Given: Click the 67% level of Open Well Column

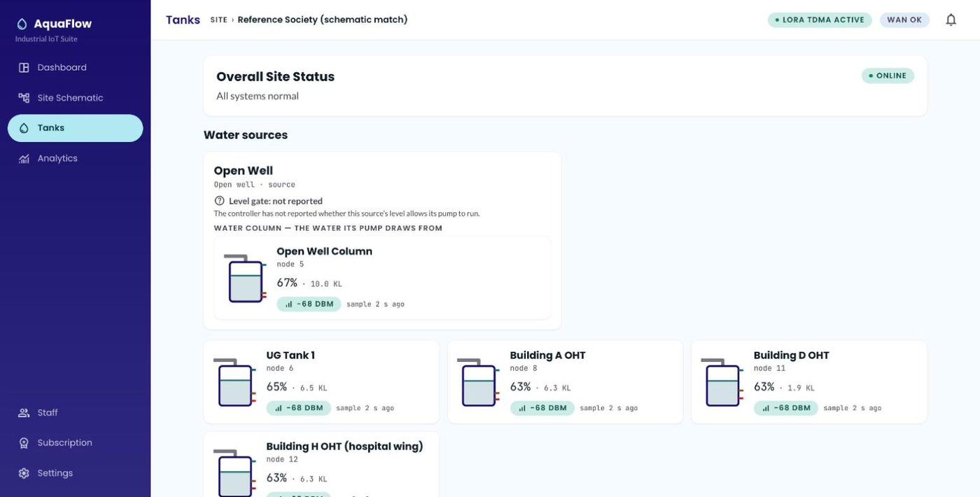Looking at the screenshot, I should pyautogui.click(x=287, y=283).
